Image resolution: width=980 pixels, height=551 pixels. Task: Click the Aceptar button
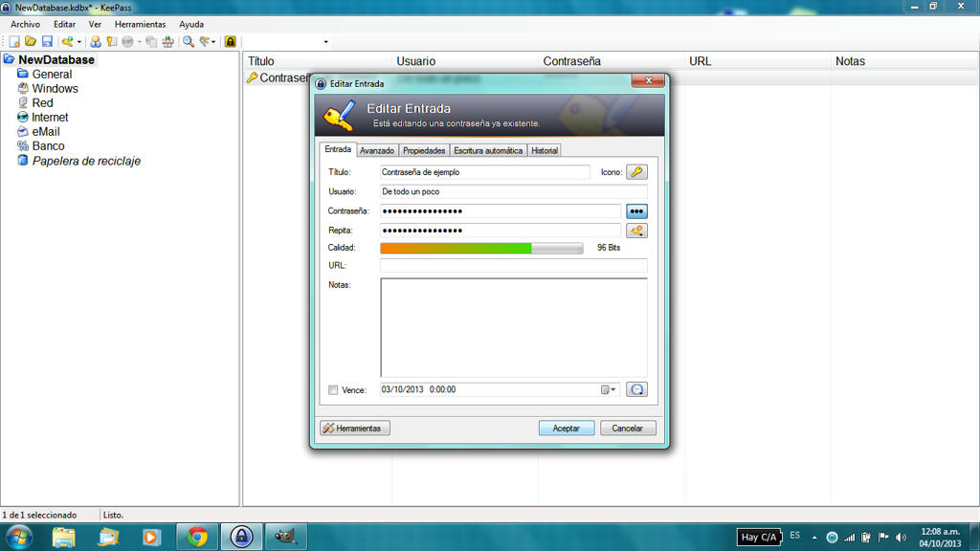pos(567,428)
